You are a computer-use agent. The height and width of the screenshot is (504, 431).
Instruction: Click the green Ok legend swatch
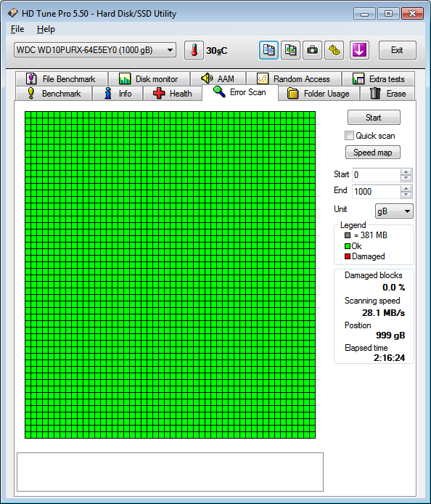click(347, 246)
